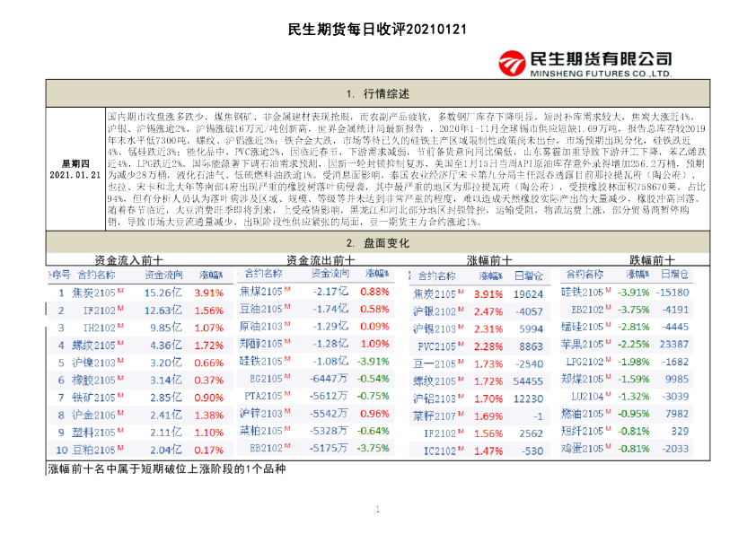Viewport: 756px width, 534px height.
Task: Open the M link beside 焦炭2105
Action: [119, 292]
